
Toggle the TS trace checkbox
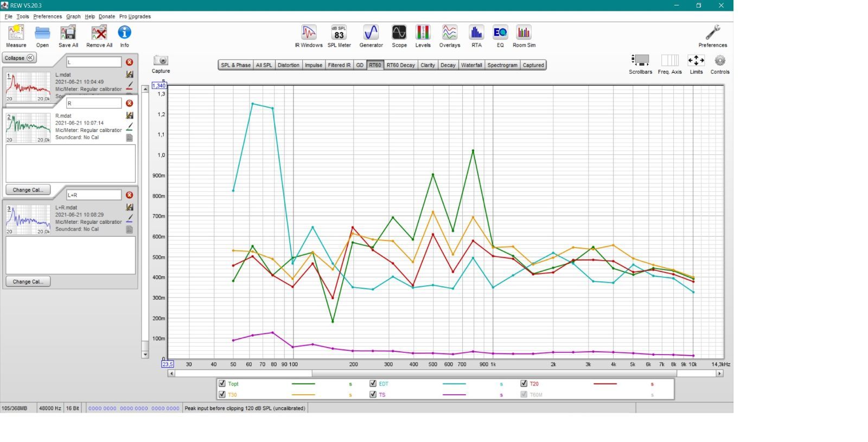point(373,394)
